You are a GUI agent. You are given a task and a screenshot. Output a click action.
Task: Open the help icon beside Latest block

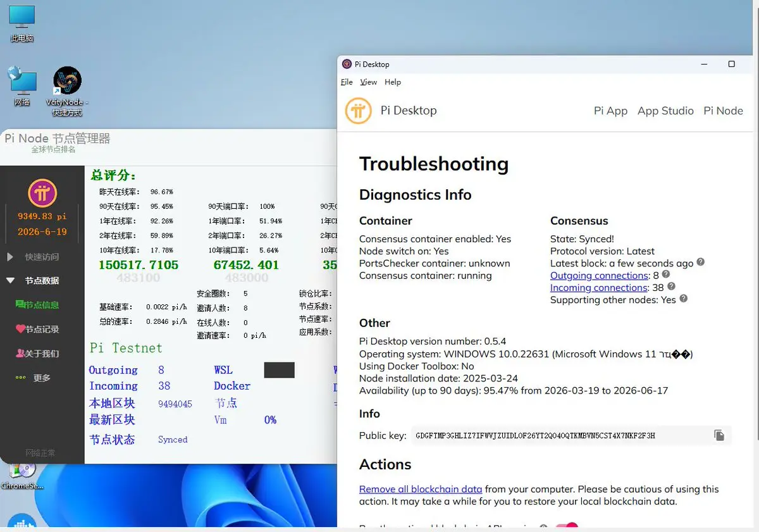point(700,262)
